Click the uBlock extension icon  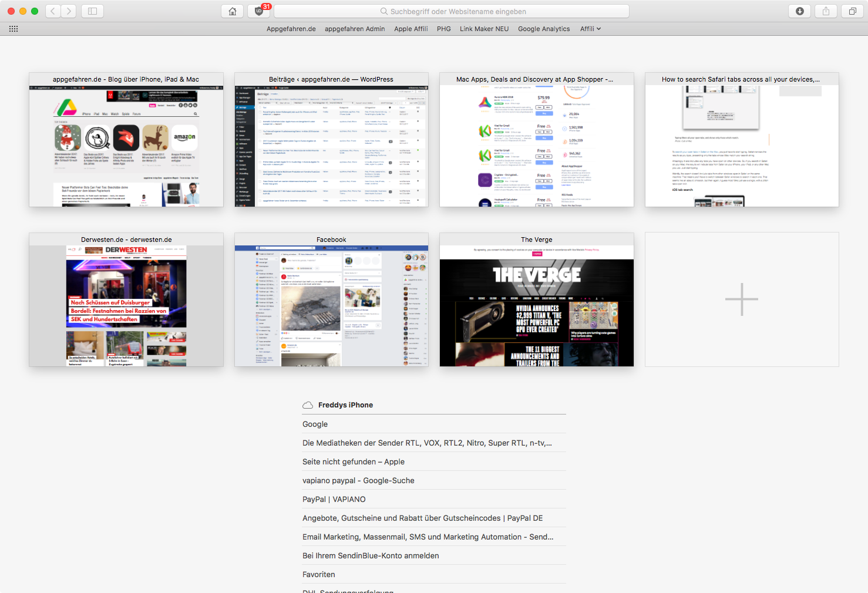pyautogui.click(x=259, y=11)
